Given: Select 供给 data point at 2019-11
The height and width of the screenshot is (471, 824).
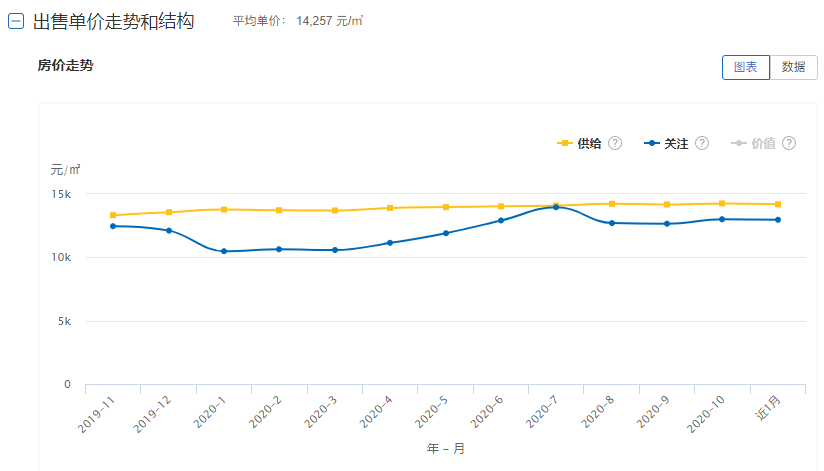Looking at the screenshot, I should [x=113, y=215].
